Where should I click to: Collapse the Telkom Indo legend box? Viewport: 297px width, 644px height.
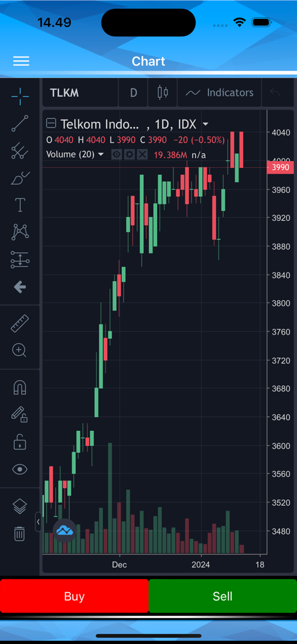point(51,123)
